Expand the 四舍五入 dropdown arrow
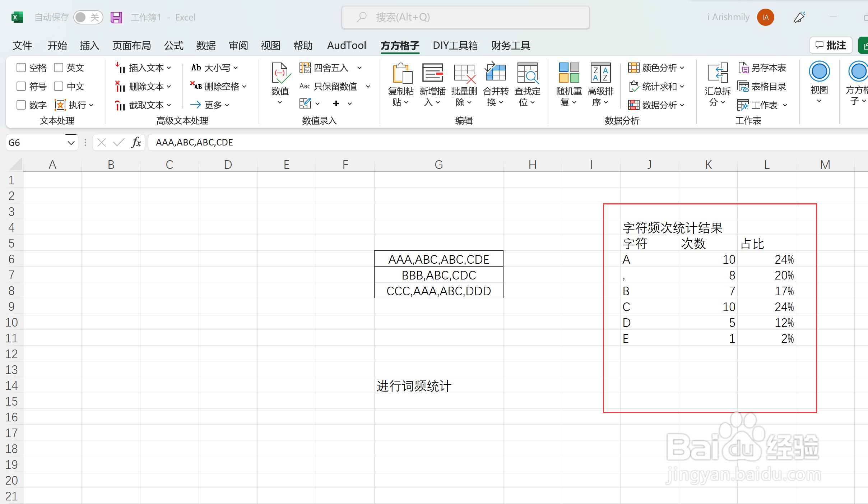The width and height of the screenshot is (868, 504). click(x=360, y=68)
